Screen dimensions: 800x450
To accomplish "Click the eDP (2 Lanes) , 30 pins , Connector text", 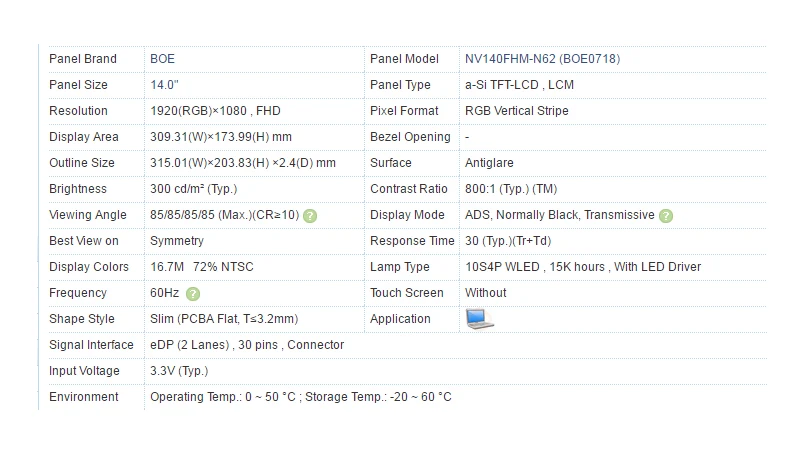I will pyautogui.click(x=247, y=345).
